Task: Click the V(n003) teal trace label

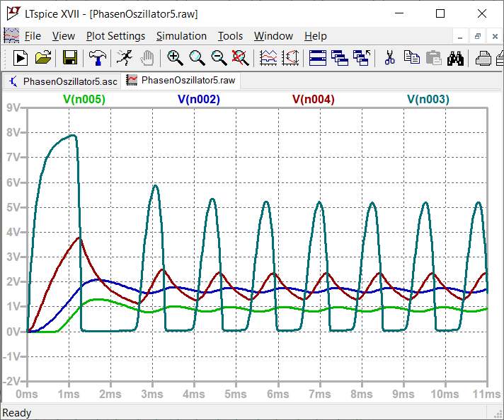Action: 428,100
